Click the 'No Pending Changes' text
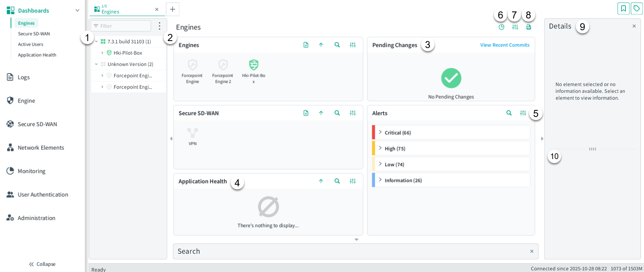 tap(451, 97)
